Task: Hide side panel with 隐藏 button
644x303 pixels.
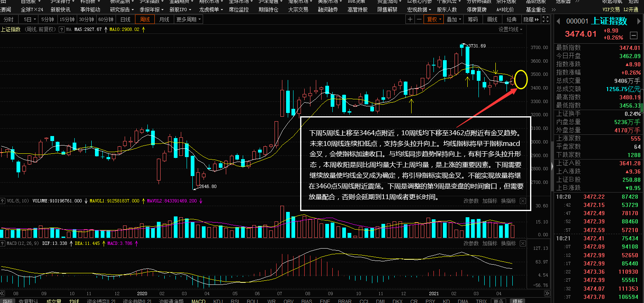Action: tap(531, 19)
